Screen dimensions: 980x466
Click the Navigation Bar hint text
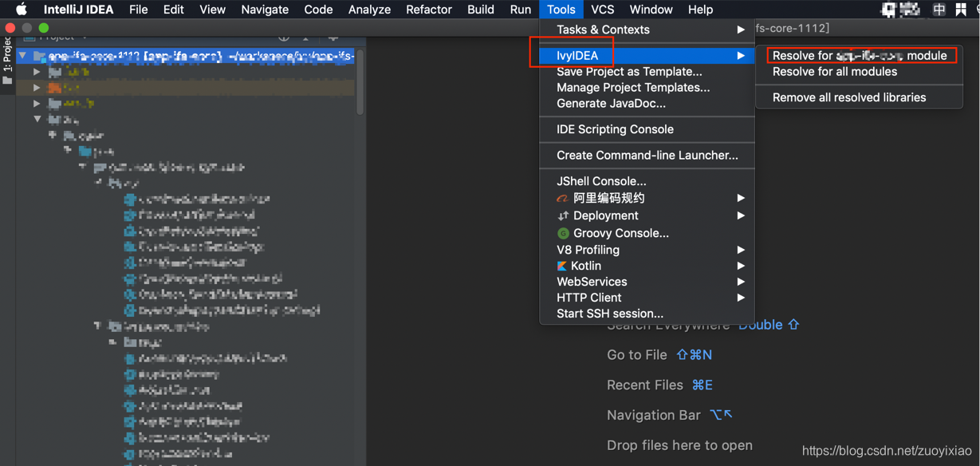pyautogui.click(x=654, y=415)
